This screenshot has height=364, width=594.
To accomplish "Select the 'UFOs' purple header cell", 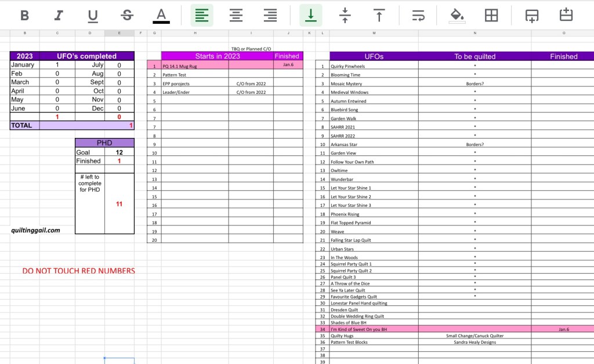I will coord(374,56).
